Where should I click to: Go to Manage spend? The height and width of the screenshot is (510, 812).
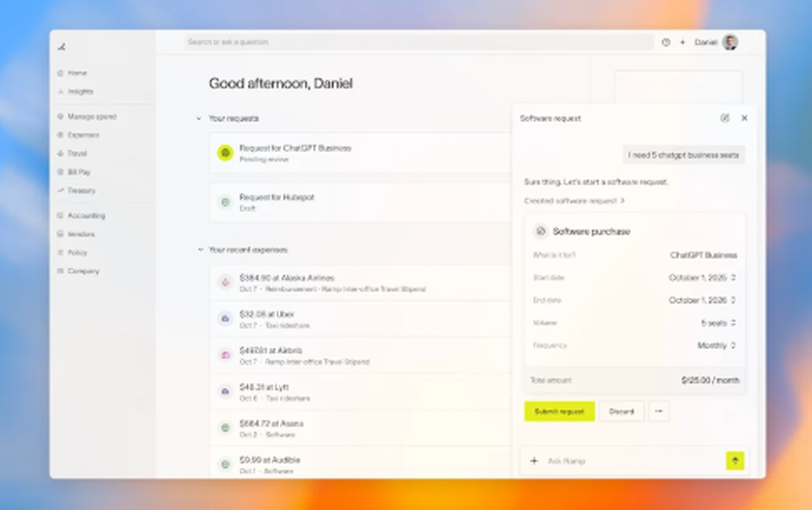coord(84,116)
